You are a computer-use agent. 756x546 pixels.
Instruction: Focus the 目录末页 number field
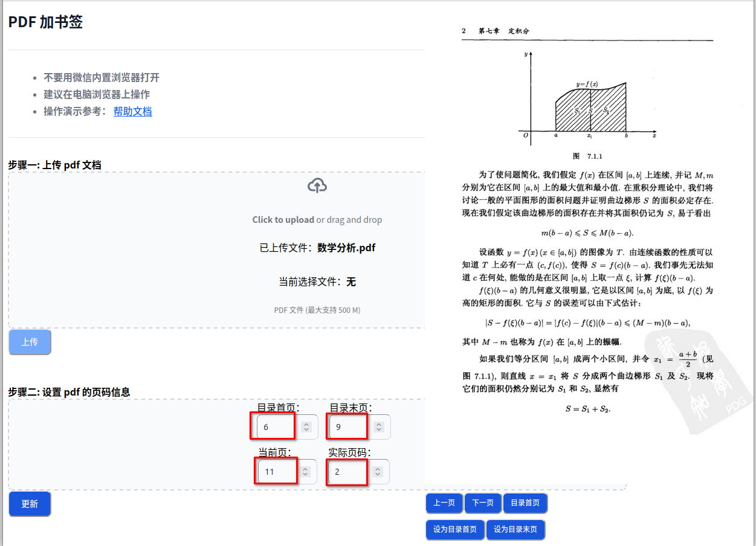(348, 427)
